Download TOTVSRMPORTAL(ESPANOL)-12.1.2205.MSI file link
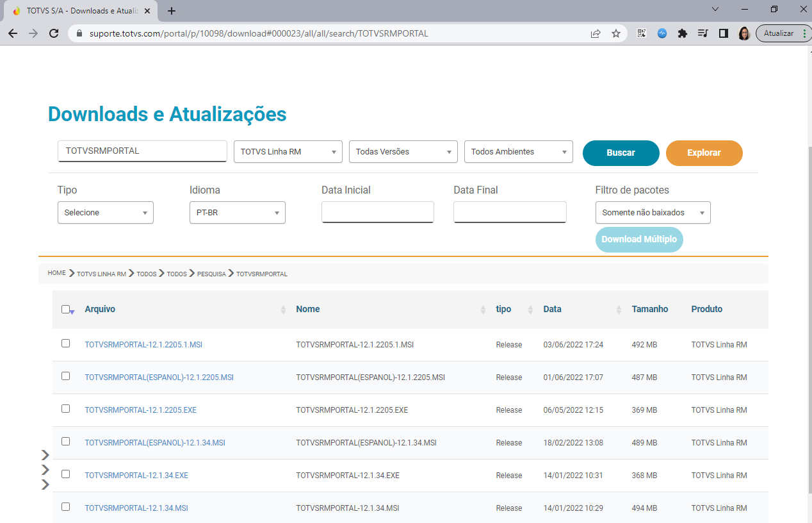Image resolution: width=812 pixels, height=523 pixels. click(159, 378)
